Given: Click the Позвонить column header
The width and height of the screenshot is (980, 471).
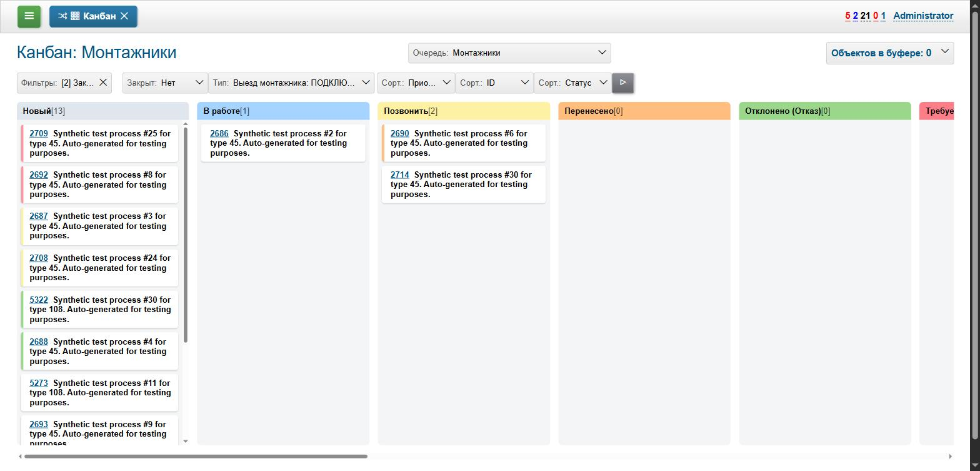Looking at the screenshot, I should 464,111.
